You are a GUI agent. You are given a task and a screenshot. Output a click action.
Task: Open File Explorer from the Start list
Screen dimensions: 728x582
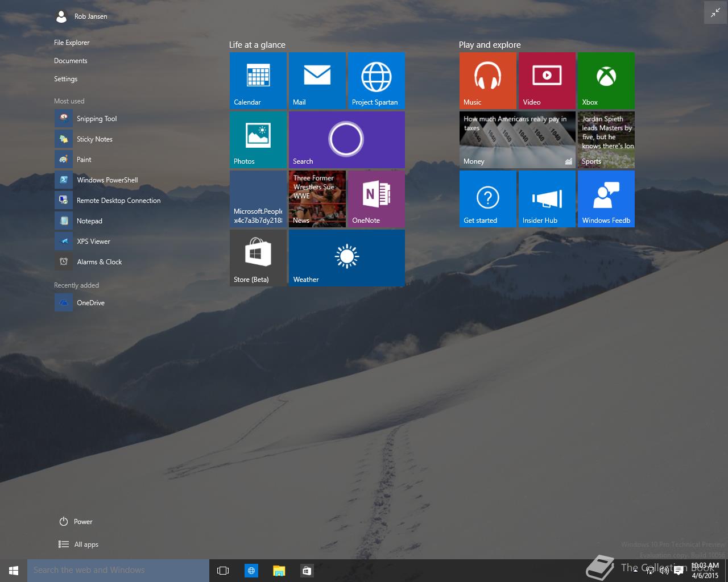[x=72, y=43]
